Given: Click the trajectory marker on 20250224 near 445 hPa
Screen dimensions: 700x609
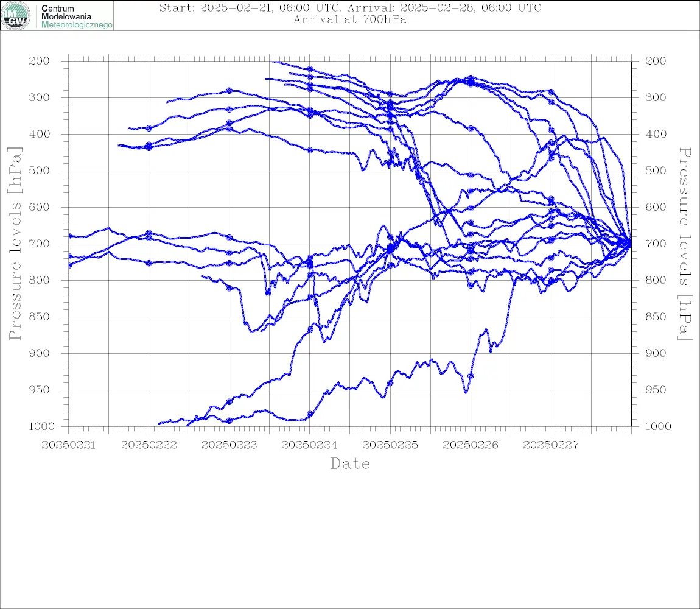Looking at the screenshot, I should [310, 150].
